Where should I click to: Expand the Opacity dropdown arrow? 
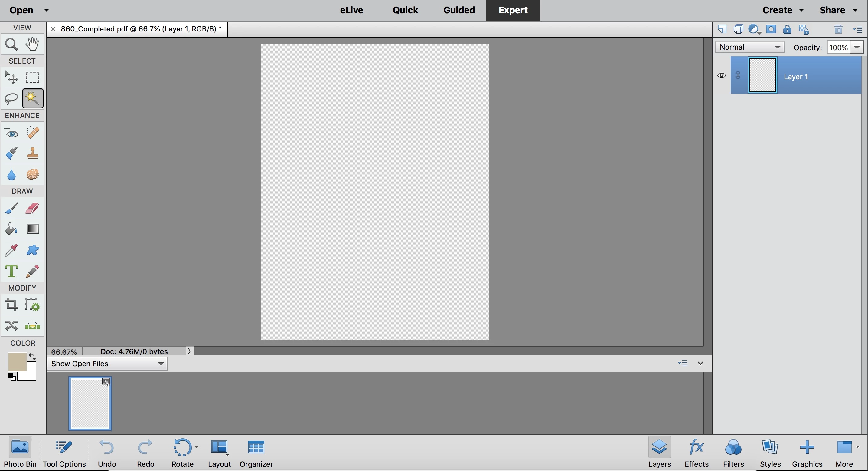pos(857,47)
